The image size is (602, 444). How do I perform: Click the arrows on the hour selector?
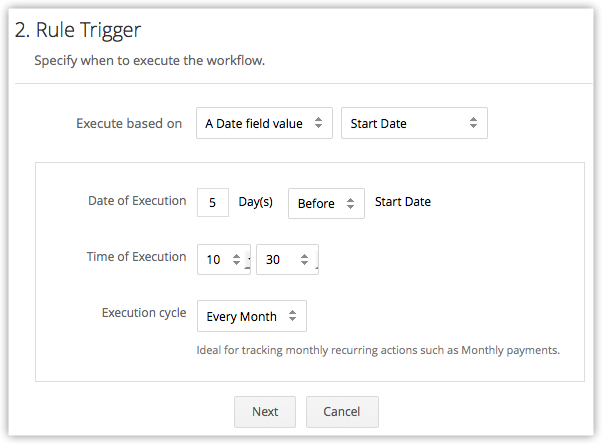(x=236, y=260)
